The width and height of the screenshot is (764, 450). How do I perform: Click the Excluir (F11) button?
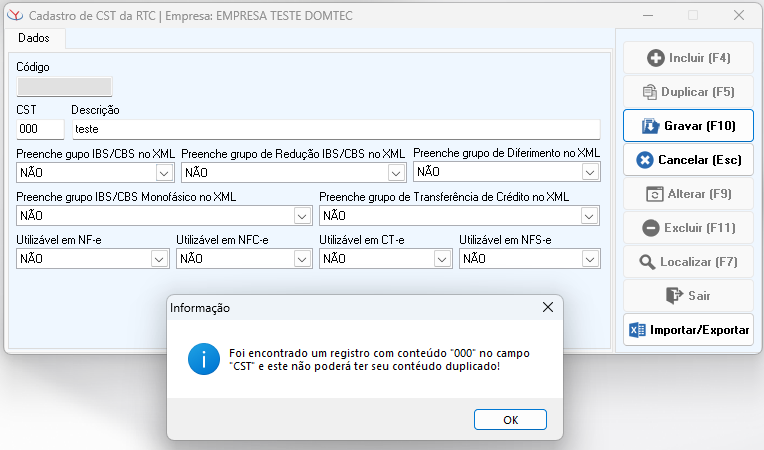[x=687, y=228]
